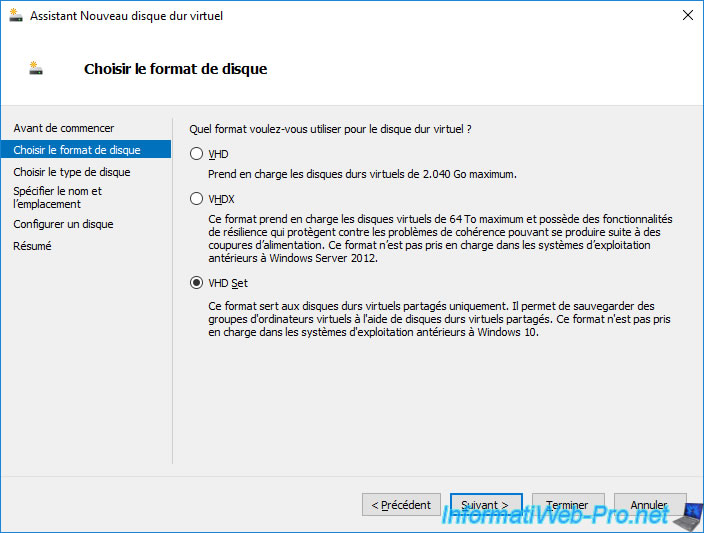The image size is (704, 533).
Task: Click the Terminer button
Action: point(567,505)
